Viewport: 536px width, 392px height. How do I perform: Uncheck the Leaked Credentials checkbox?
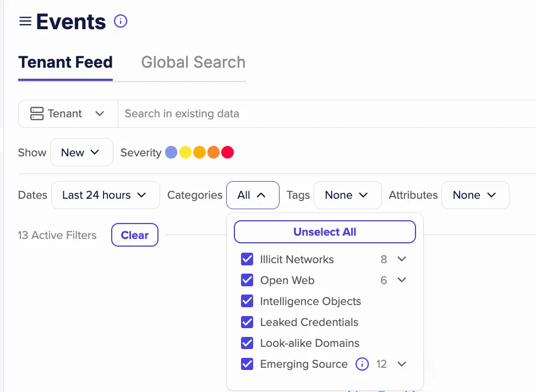coord(247,322)
